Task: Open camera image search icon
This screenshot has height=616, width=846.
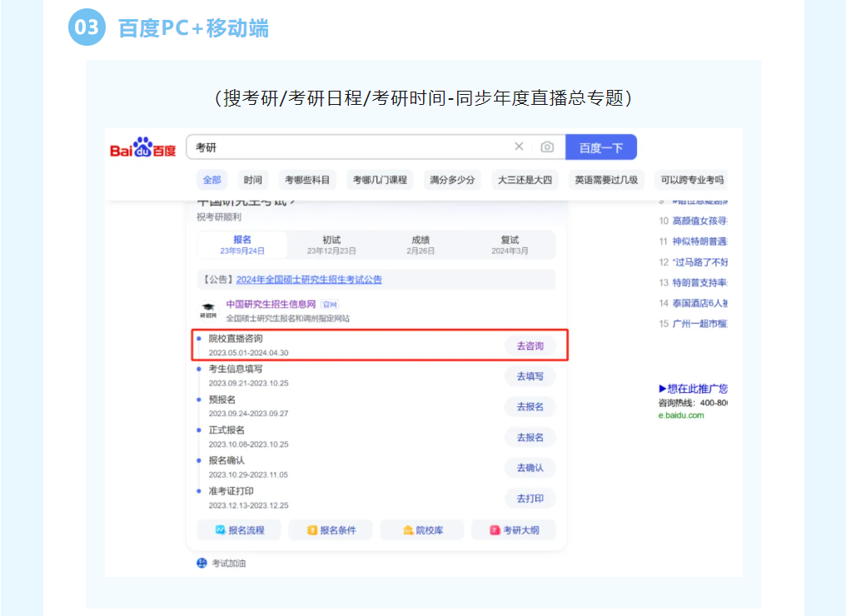Action: 547,147
